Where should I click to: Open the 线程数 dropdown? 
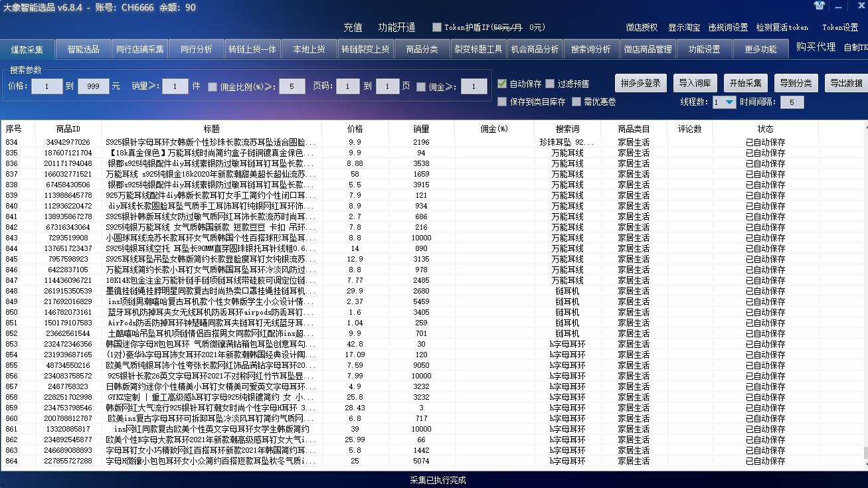click(x=729, y=102)
